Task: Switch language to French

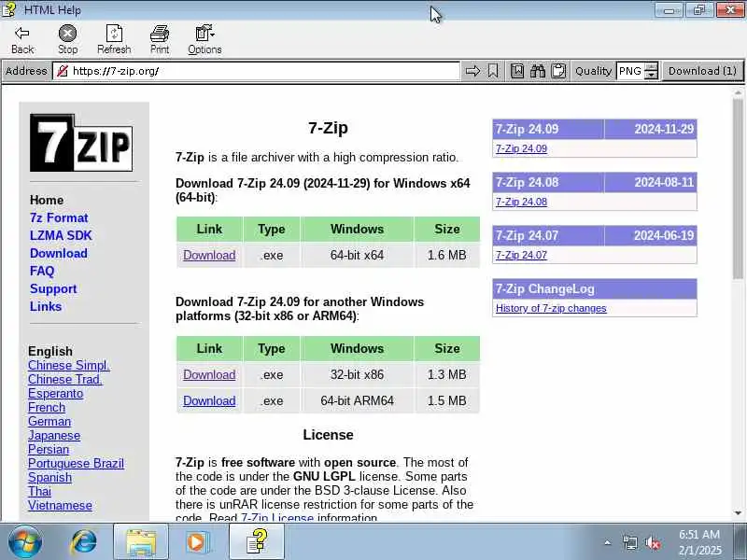Action: click(46, 408)
